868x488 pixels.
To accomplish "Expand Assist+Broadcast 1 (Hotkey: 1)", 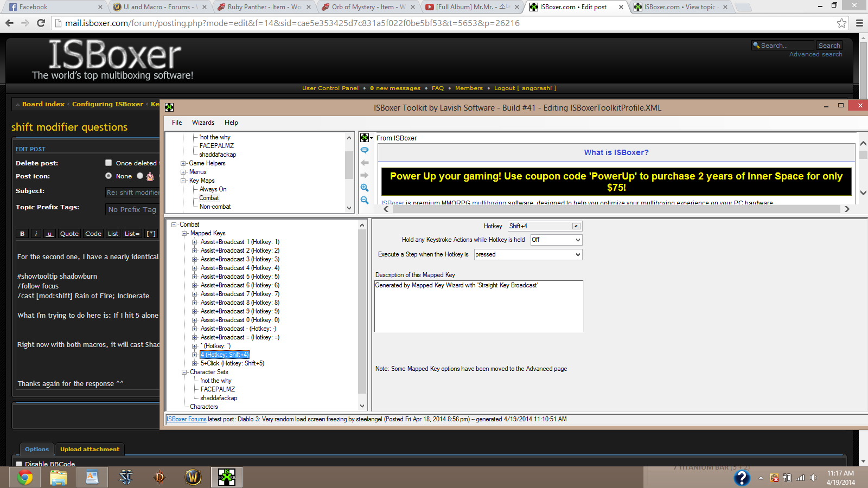I will [x=195, y=242].
